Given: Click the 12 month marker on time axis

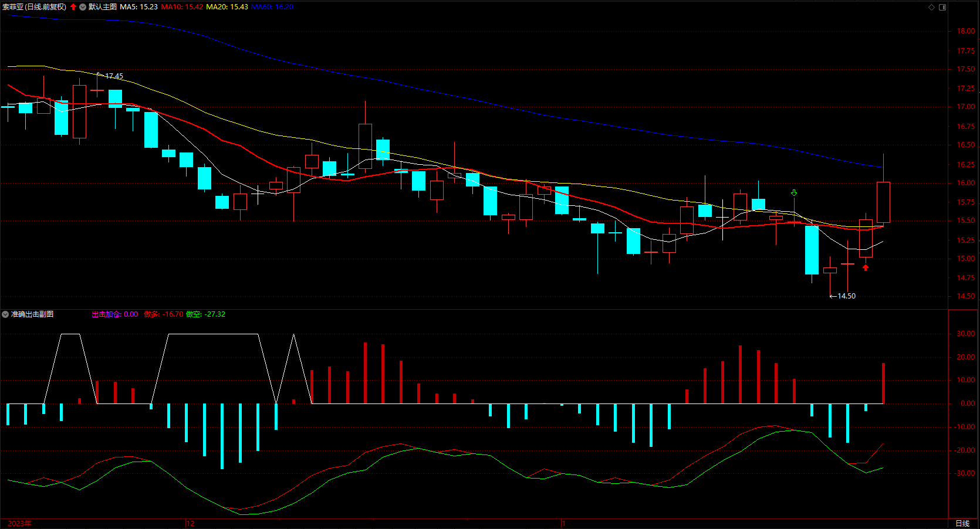Looking at the screenshot, I should tap(190, 523).
